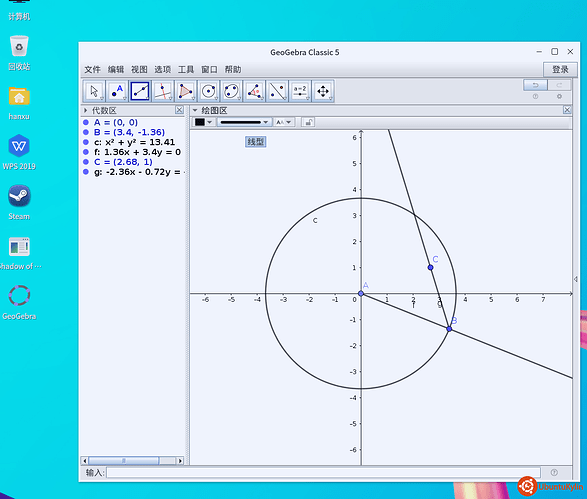Open the Steam desktop icon
587x499 pixels.
click(19, 203)
